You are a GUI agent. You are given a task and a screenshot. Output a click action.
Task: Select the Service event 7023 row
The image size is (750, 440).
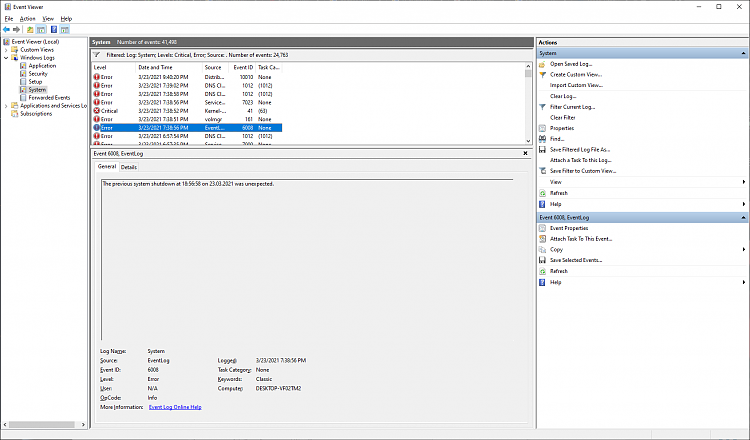pyautogui.click(x=187, y=102)
